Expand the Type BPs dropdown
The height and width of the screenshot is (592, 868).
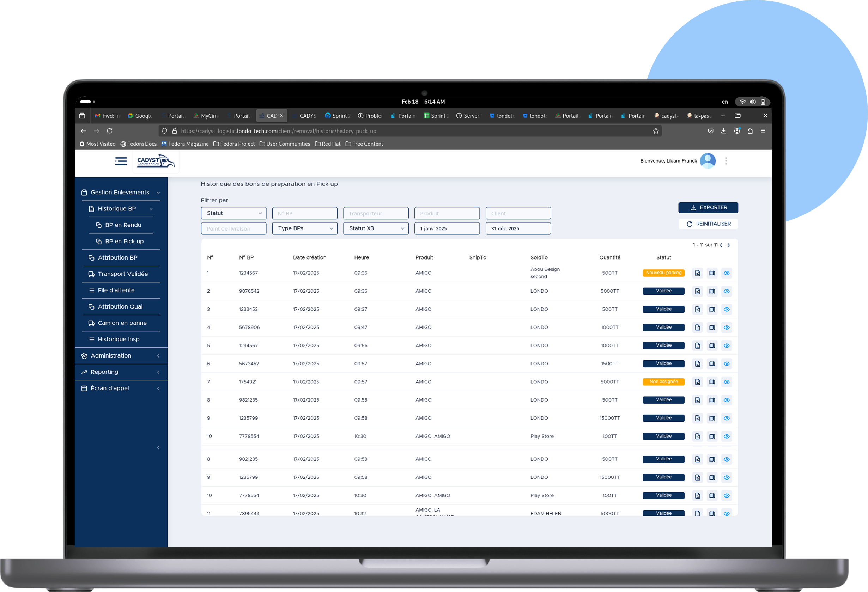(x=304, y=228)
